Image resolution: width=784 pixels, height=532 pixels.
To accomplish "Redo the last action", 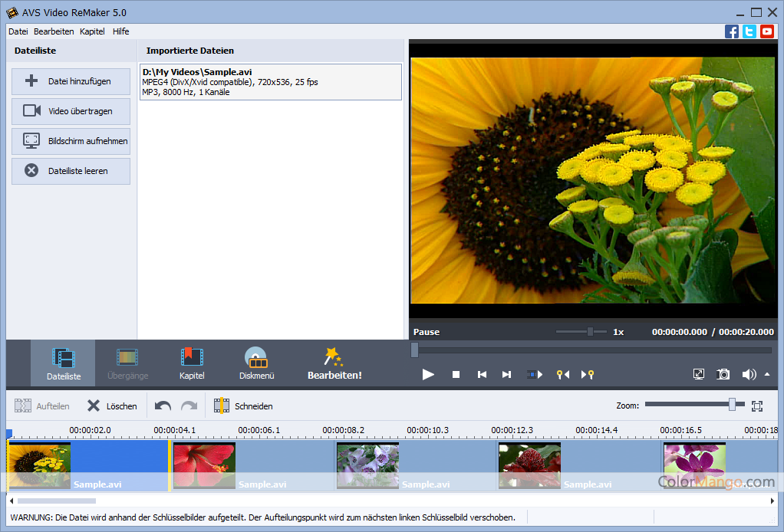I will point(189,406).
